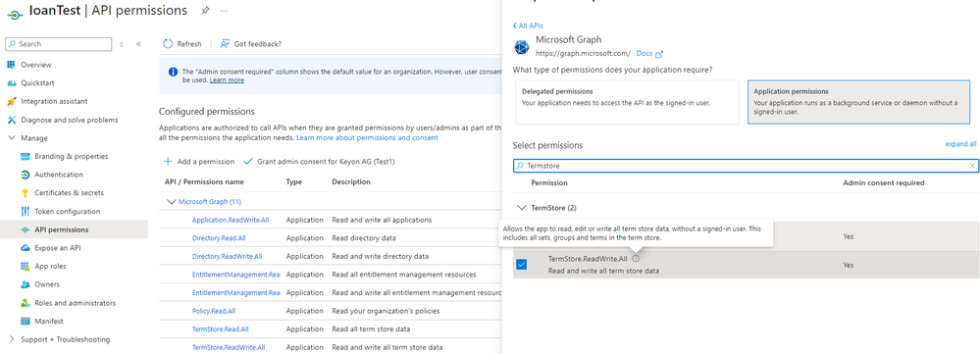Click the checkmark icon for Grant admin consent
This screenshot has width=980, height=354.
coord(247,161)
